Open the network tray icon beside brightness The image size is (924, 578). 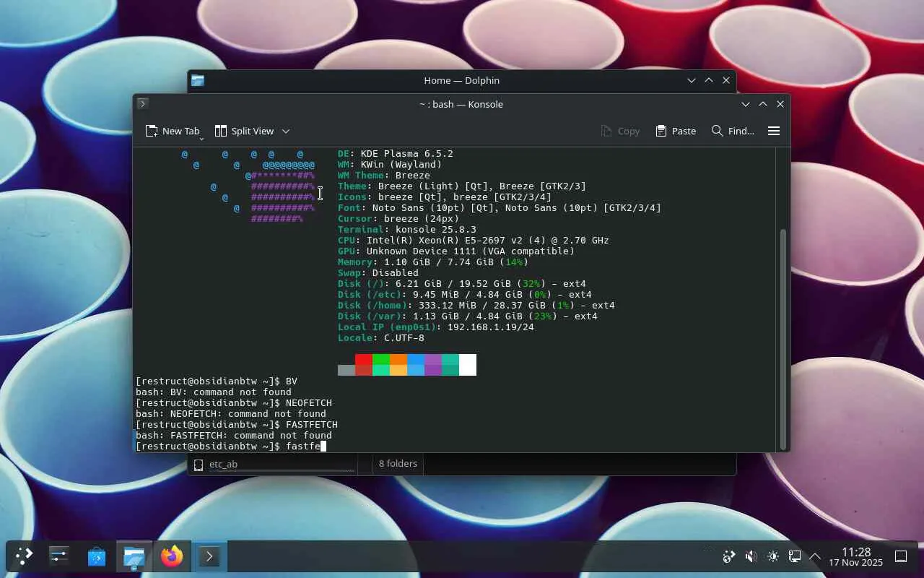[x=795, y=556]
